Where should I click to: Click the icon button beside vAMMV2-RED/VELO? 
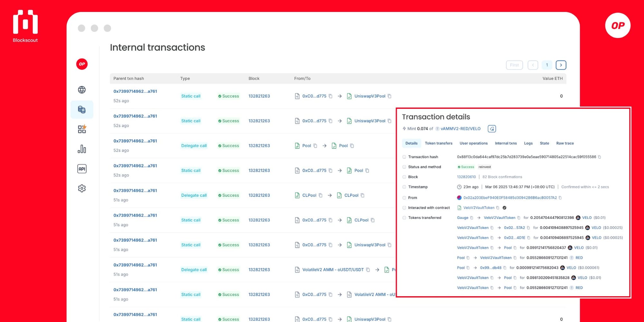click(x=492, y=129)
